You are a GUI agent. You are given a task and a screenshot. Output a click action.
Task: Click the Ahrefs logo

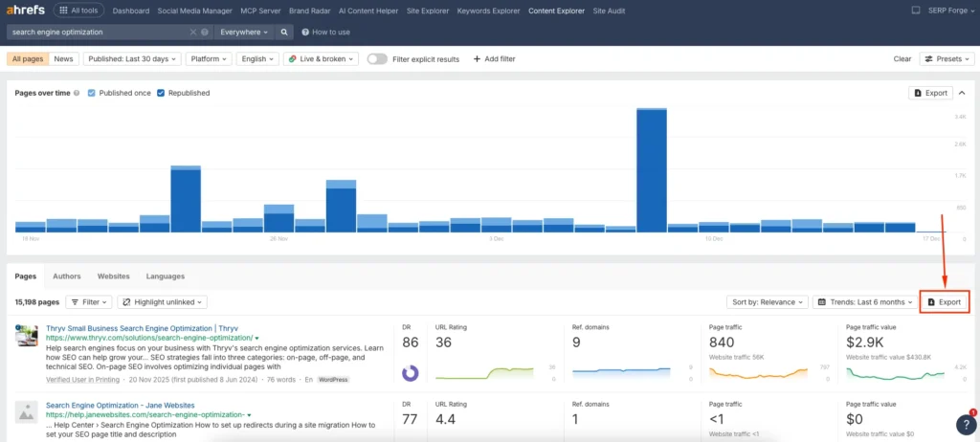28,11
